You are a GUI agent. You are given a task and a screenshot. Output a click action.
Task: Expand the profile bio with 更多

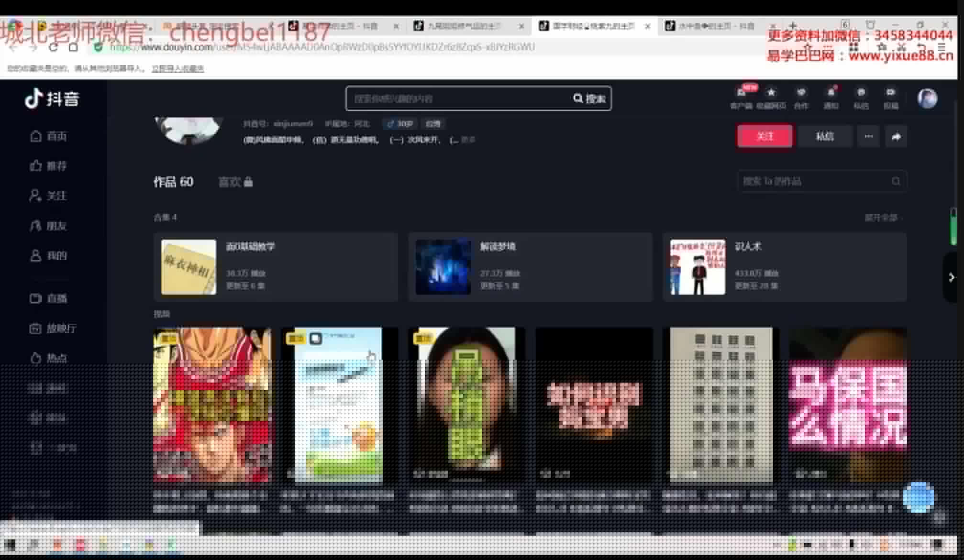pos(468,140)
